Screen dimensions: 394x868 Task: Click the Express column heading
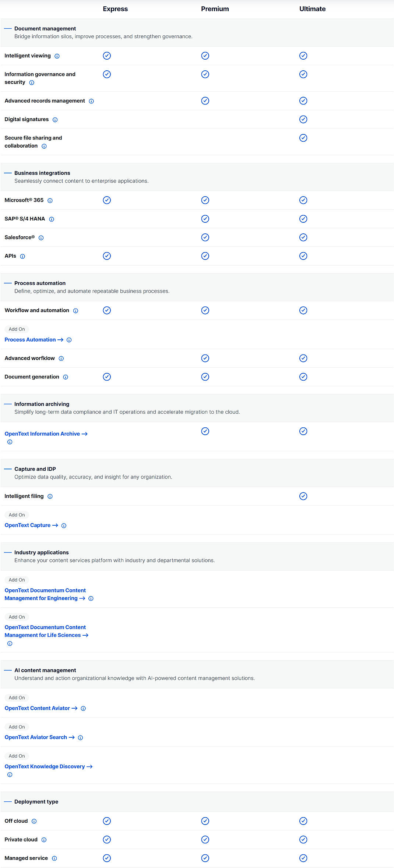115,9
